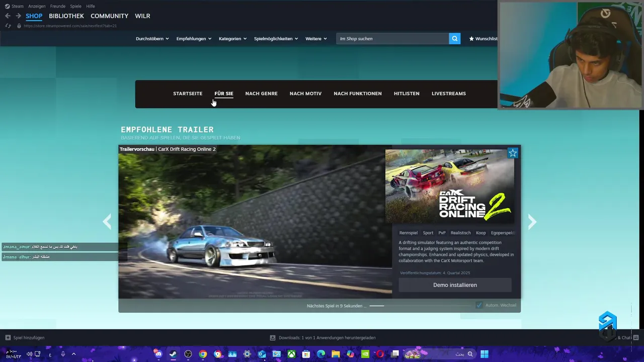Image resolution: width=644 pixels, height=362 pixels.
Task: Select the FÜR SIE sale tab
Action: coord(224,94)
